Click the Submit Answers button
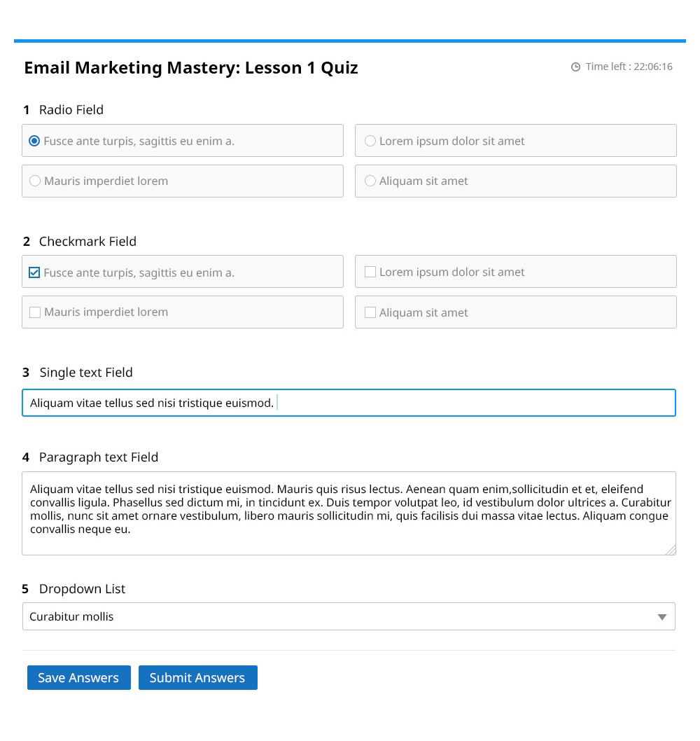This screenshot has width=700, height=741. (x=197, y=677)
